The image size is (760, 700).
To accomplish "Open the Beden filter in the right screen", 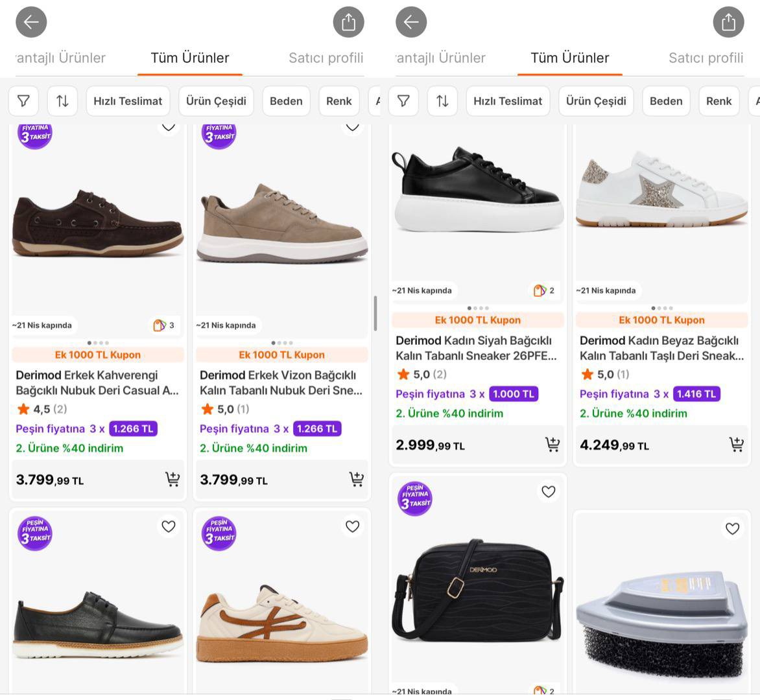I will [x=666, y=101].
